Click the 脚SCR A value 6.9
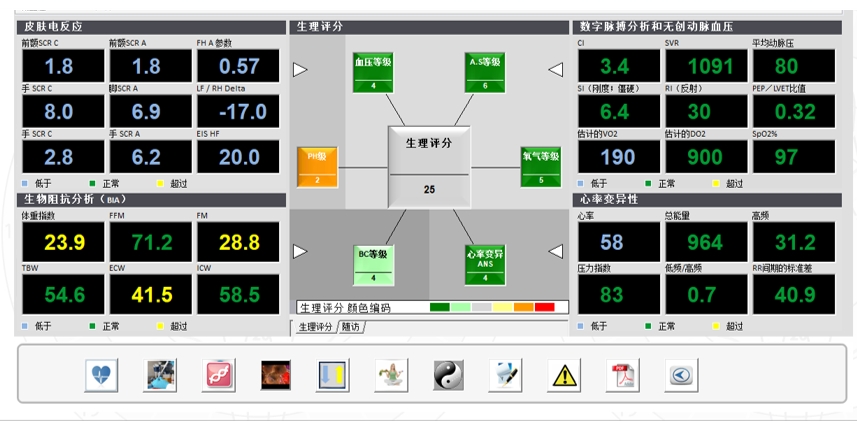Screen dimensions: 857x421 pos(151,112)
